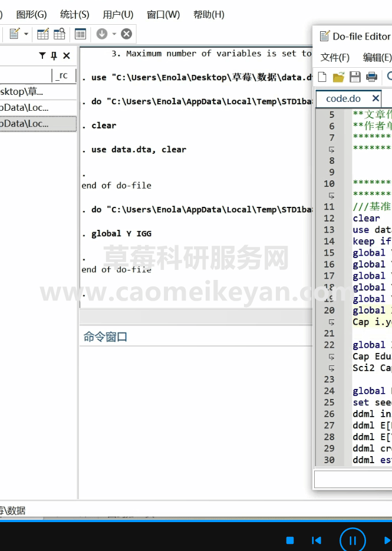Screen dimensions: 392x551
Task: Click '. use data.dta, clear' result line
Action: pyautogui.click(x=134, y=150)
